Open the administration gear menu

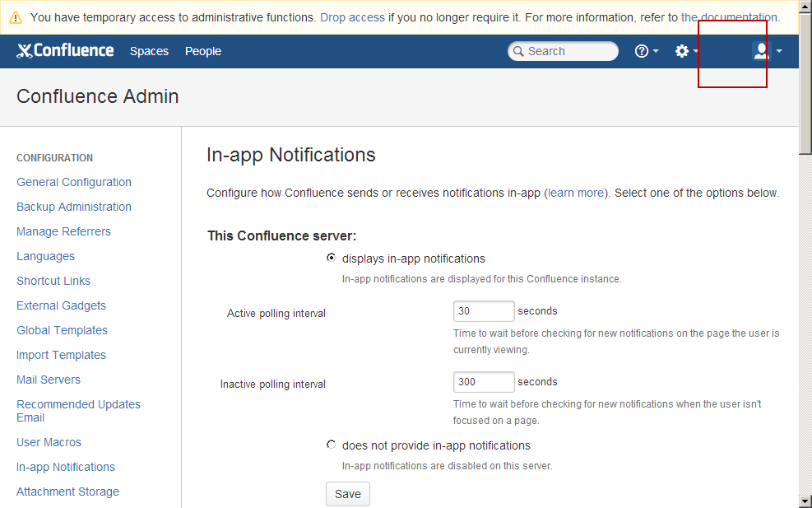pyautogui.click(x=682, y=51)
